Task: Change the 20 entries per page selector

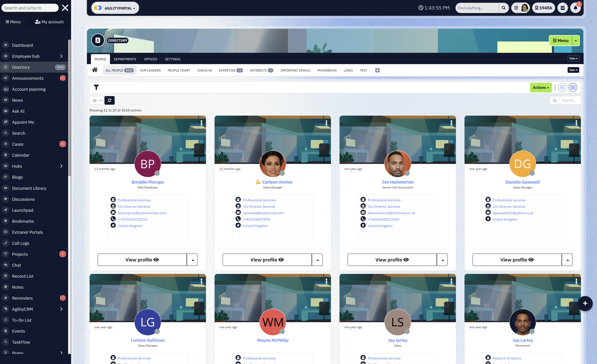Action: click(96, 101)
